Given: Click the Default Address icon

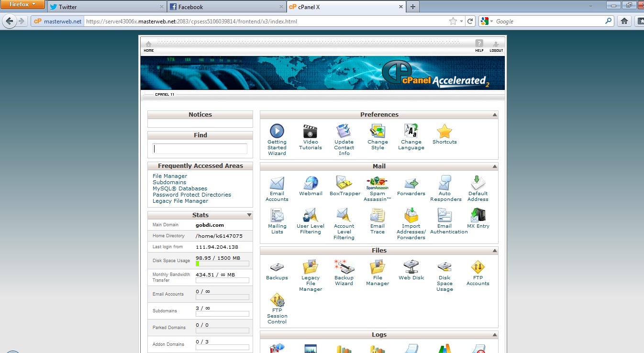Looking at the screenshot, I should coord(478,183).
